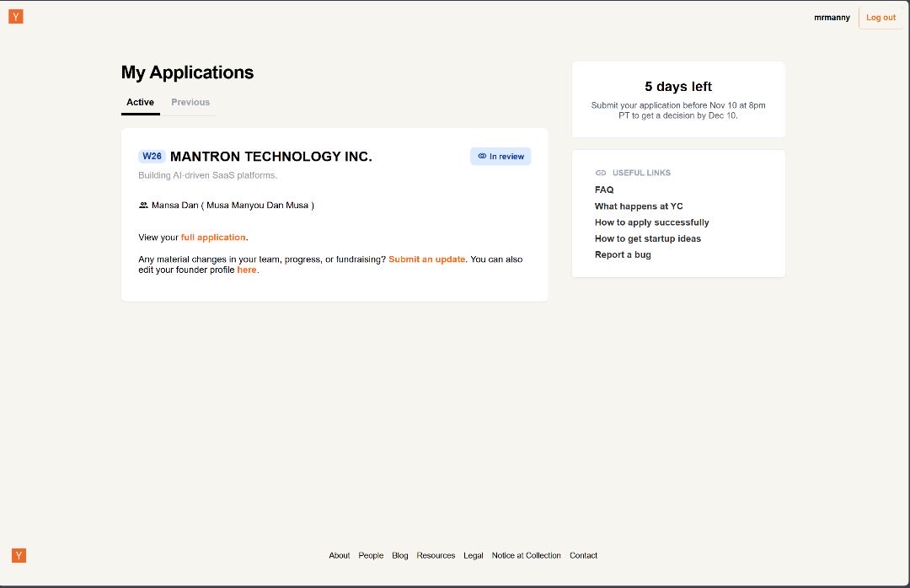Click the founders people icon beside Mansa Dan
910x588 pixels.
coord(143,206)
